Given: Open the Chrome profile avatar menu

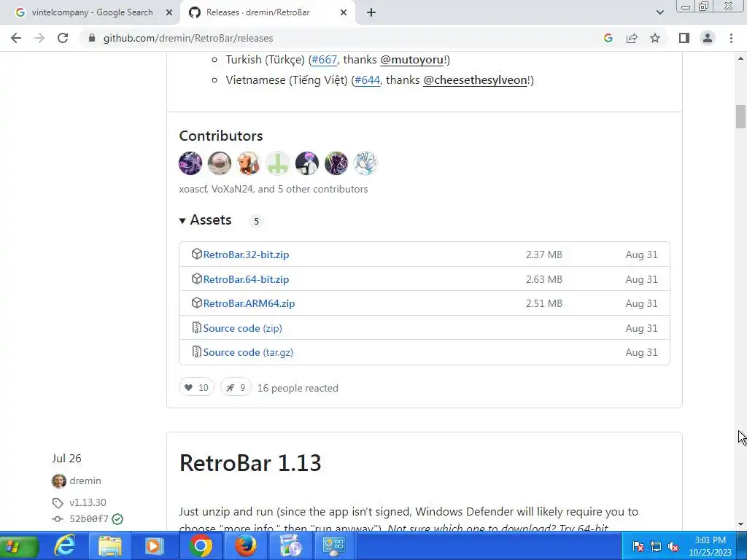Looking at the screenshot, I should tap(708, 38).
